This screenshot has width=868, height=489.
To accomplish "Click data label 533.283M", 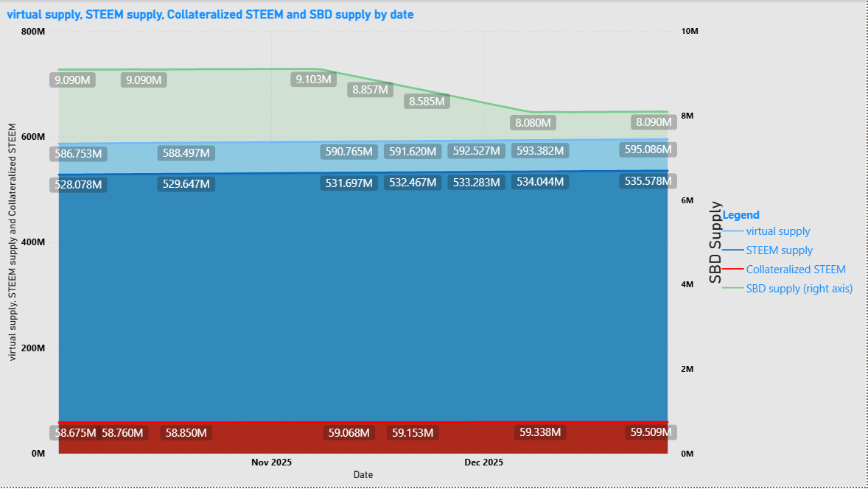I will pyautogui.click(x=476, y=183).
